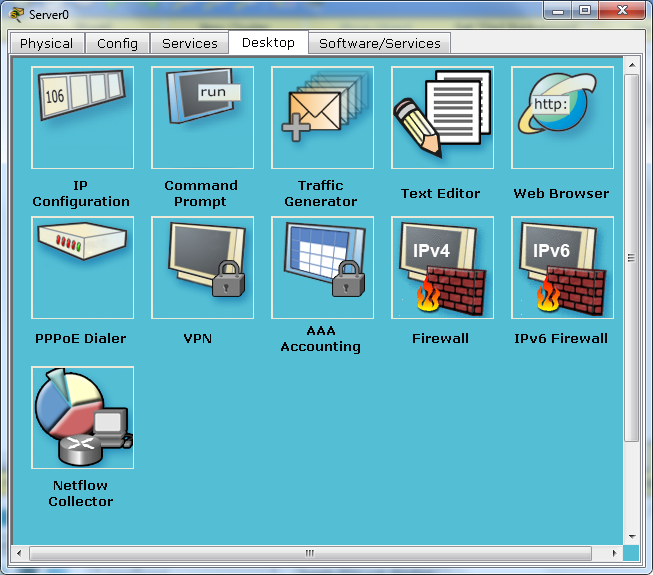Open the IP Configuration utility
The image size is (653, 575).
pyautogui.click(x=82, y=117)
